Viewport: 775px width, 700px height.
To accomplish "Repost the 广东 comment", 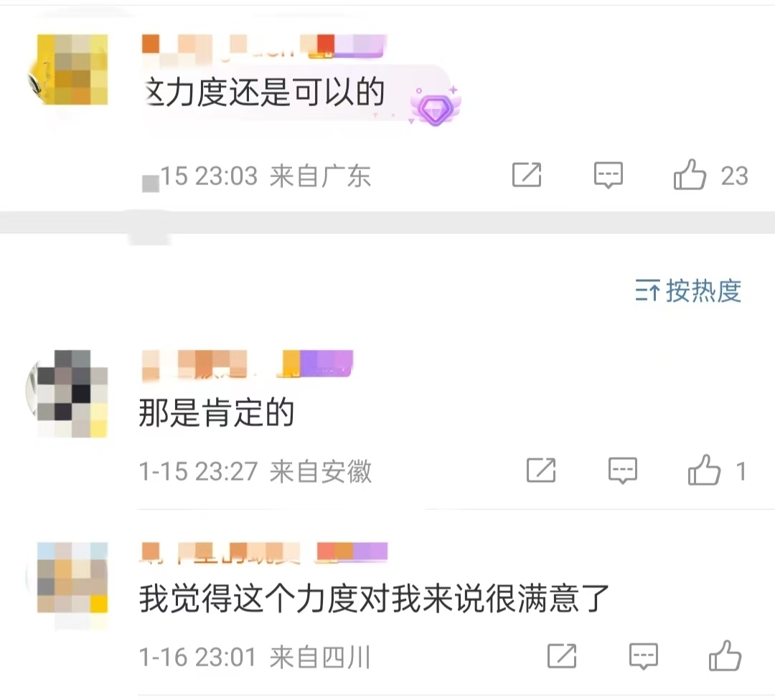I will pos(527,175).
